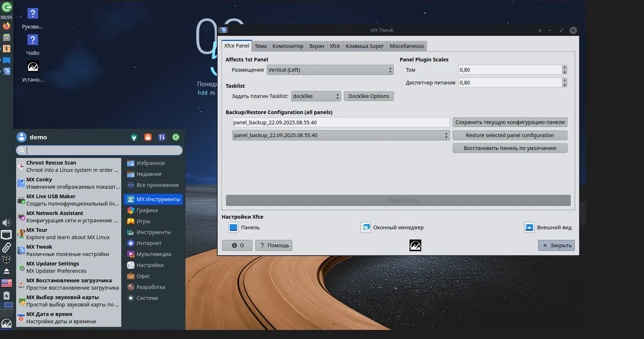Click the MX logo menu button
Viewport: 644px width, 339px height.
(6, 323)
